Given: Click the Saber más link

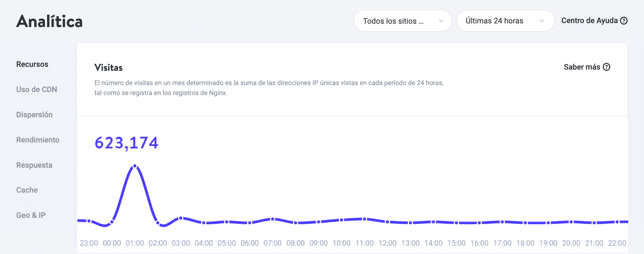Looking at the screenshot, I should [x=582, y=67].
